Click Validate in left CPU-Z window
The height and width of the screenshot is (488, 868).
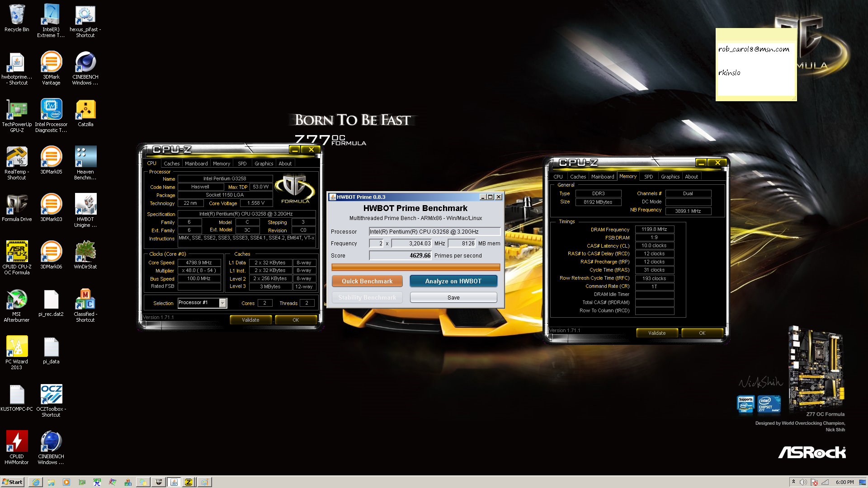coord(250,320)
